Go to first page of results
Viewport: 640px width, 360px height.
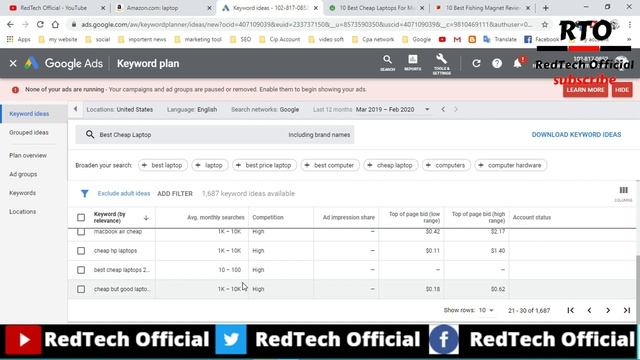571,310
